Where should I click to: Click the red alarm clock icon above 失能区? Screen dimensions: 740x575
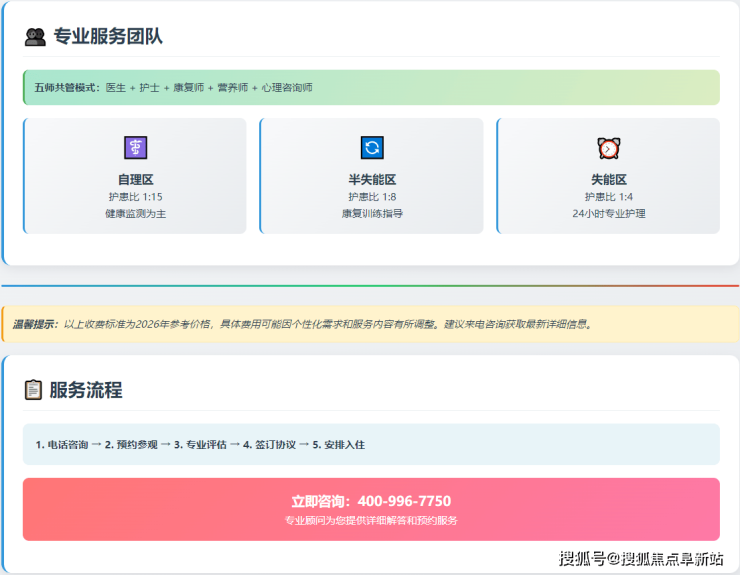tap(608, 148)
